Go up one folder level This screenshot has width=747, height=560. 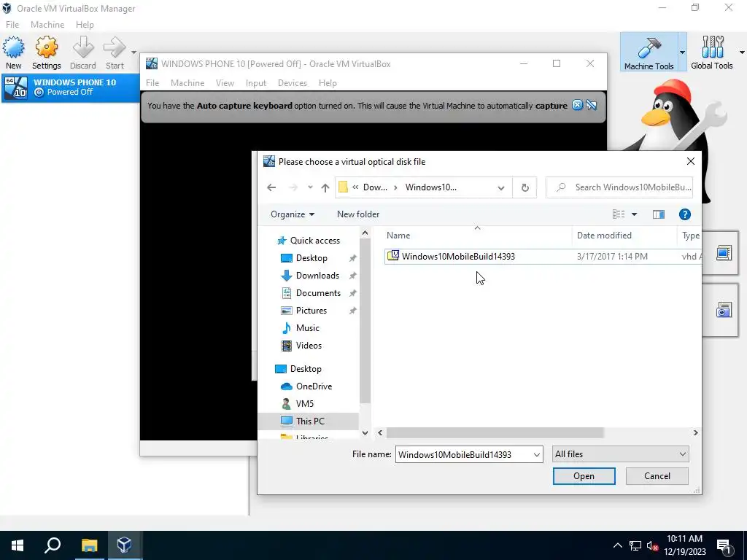[325, 187]
